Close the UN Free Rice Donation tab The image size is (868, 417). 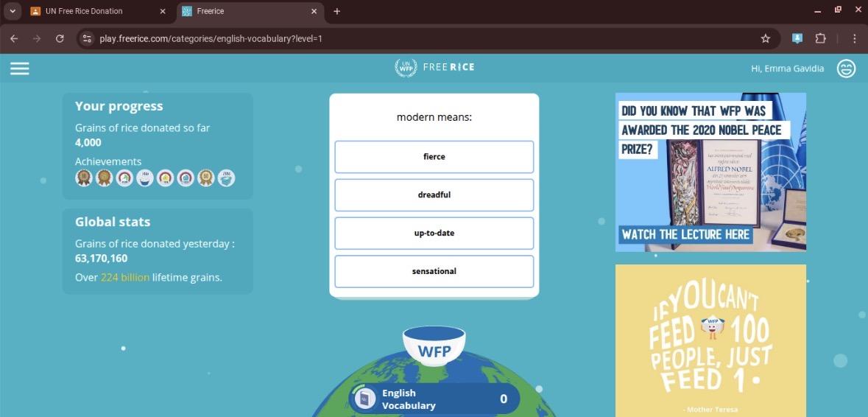[162, 11]
